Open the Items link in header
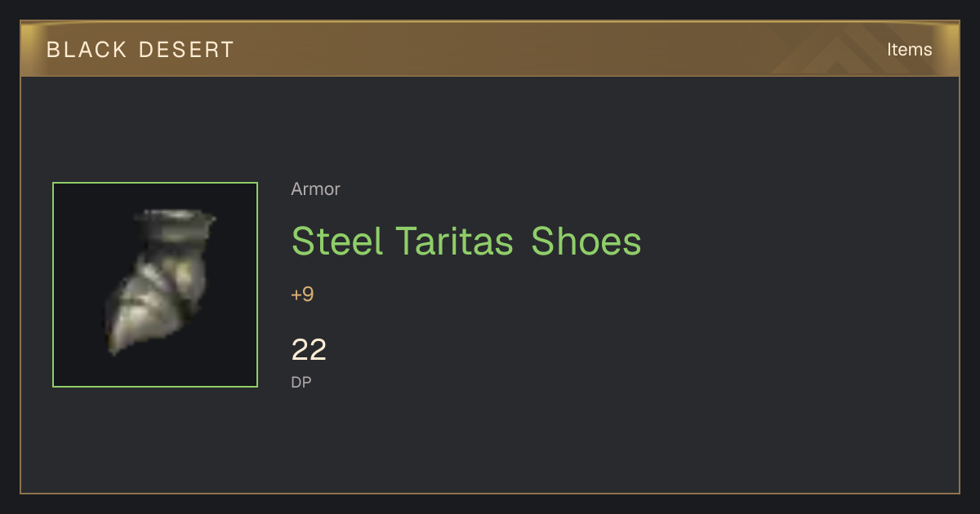 909,49
